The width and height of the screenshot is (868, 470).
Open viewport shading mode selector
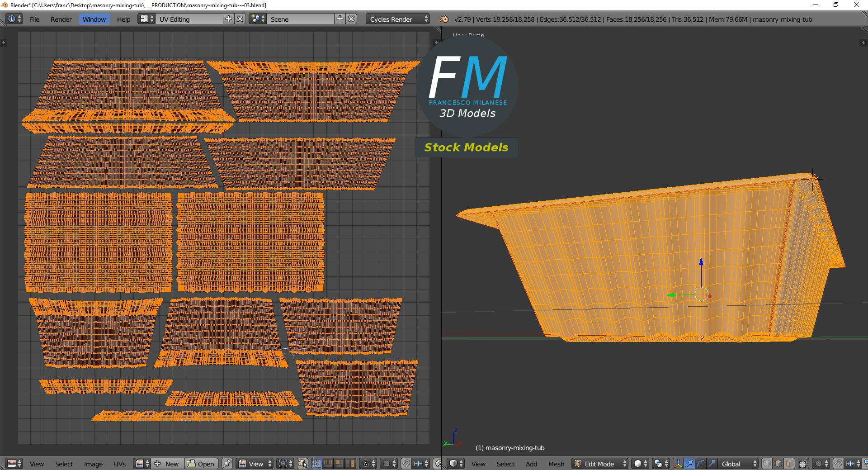pos(640,464)
